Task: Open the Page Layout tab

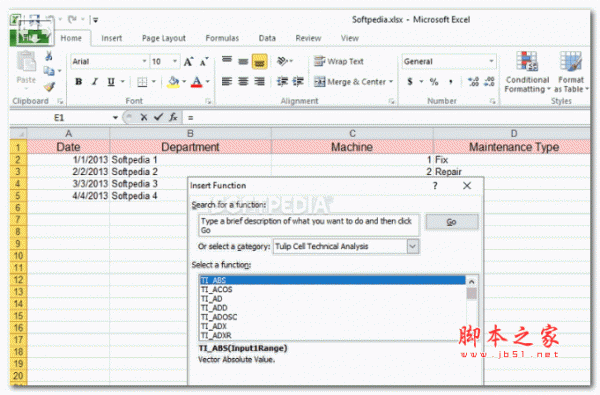Action: click(164, 38)
